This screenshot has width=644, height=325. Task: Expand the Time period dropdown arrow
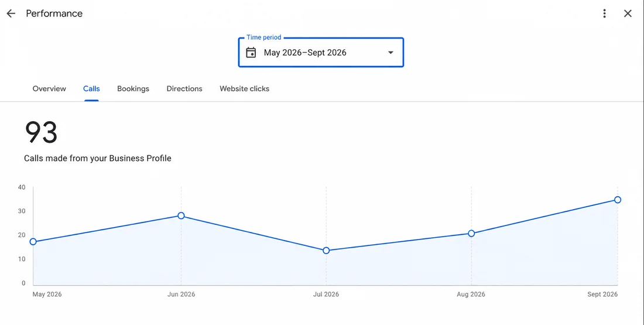click(x=390, y=53)
